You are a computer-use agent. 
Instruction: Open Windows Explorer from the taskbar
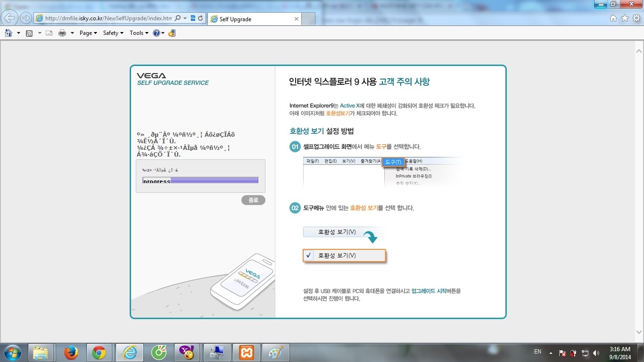(41, 353)
